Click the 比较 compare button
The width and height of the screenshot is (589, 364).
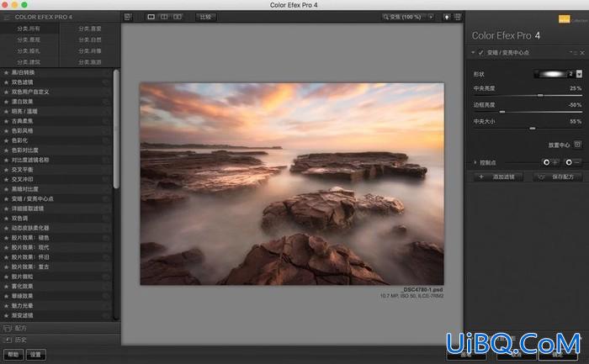(205, 17)
